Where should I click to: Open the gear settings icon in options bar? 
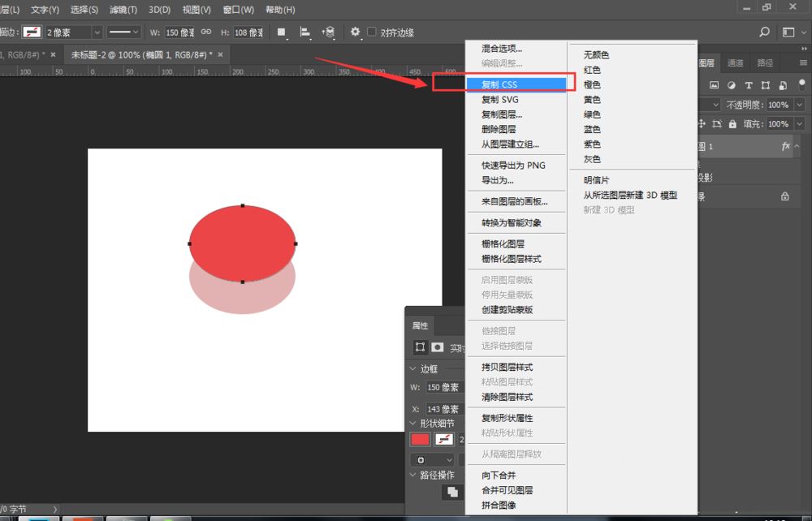(355, 32)
